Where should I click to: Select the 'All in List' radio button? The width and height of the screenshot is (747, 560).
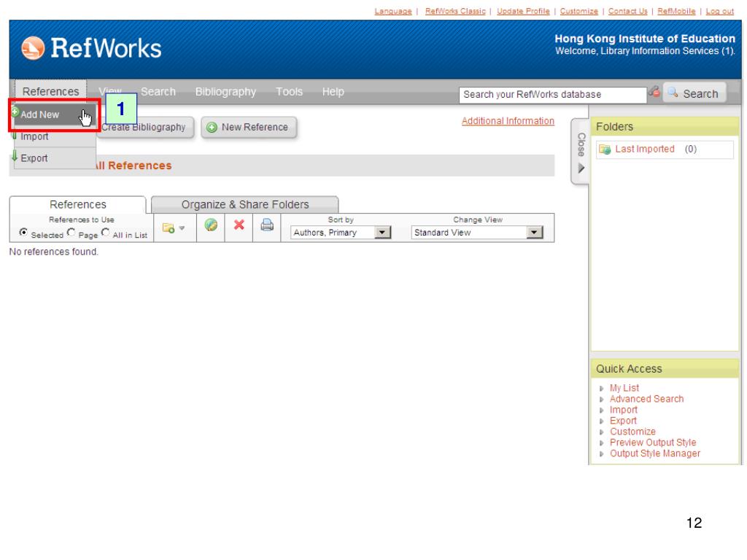(x=105, y=232)
